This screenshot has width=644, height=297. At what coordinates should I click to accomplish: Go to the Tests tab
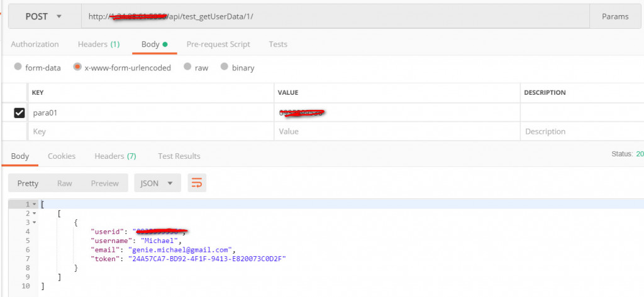pos(278,45)
